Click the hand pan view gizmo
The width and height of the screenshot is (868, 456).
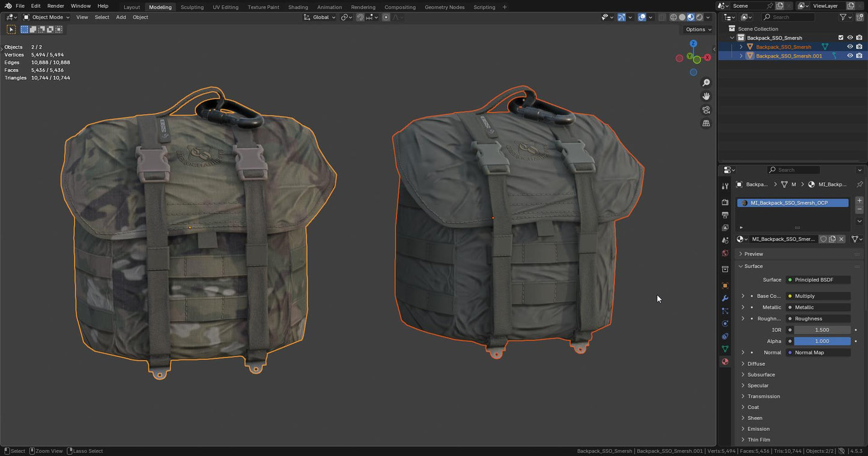click(706, 96)
